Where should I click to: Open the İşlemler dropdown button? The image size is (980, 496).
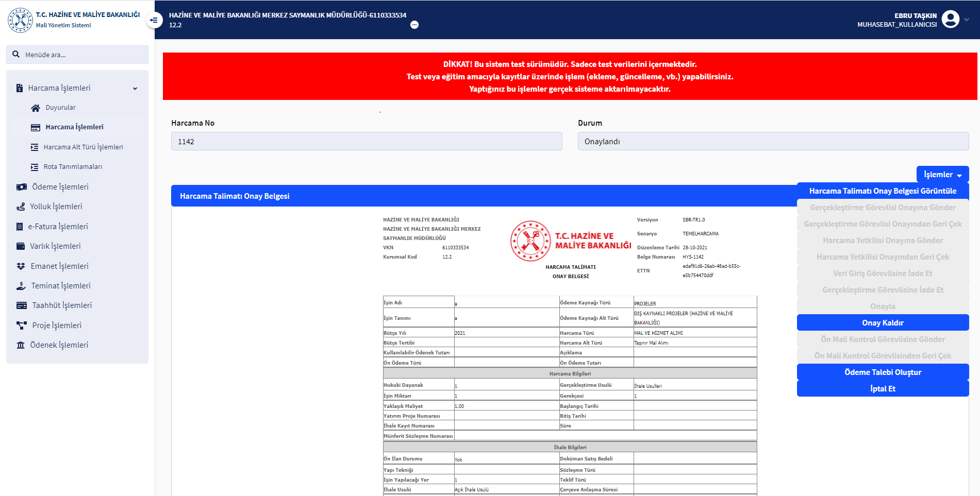click(x=942, y=175)
